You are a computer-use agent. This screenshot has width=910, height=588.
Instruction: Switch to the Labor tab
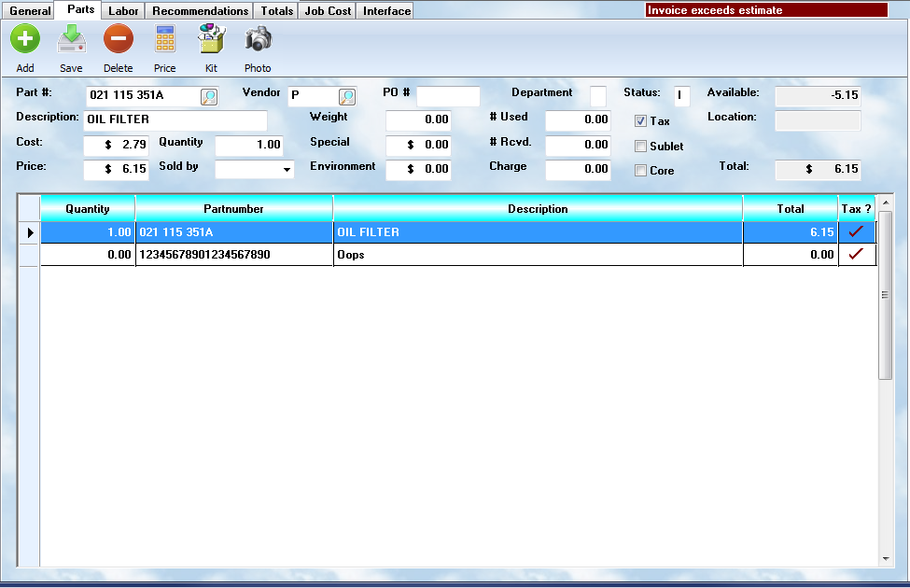pos(123,11)
